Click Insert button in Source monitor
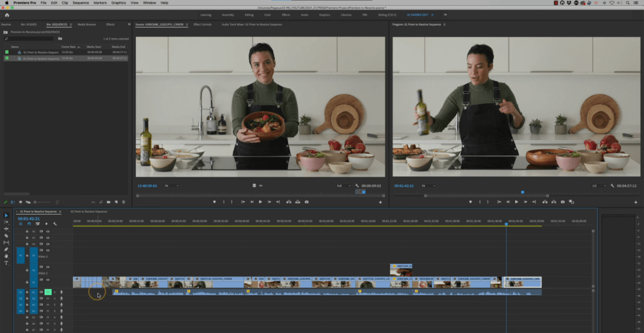 [288, 202]
